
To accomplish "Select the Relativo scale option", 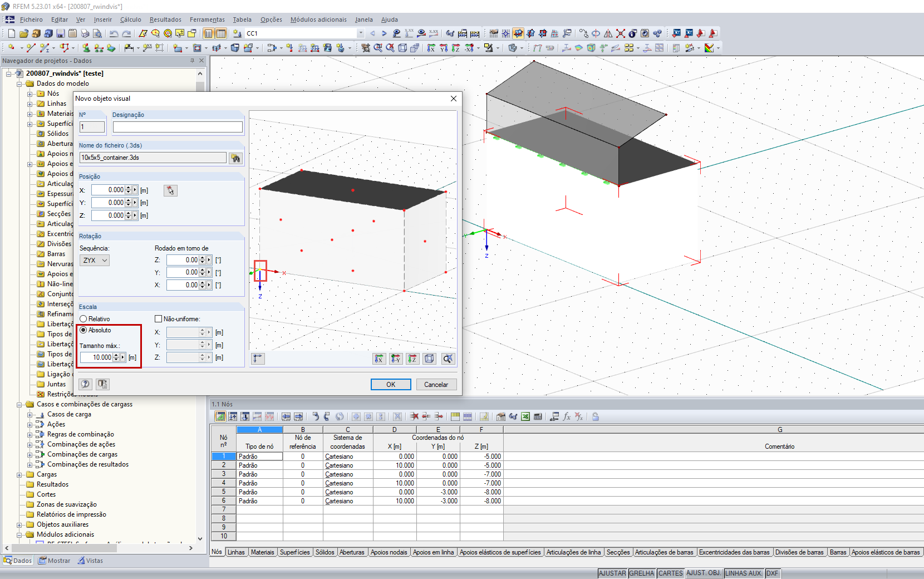I will tap(83, 319).
